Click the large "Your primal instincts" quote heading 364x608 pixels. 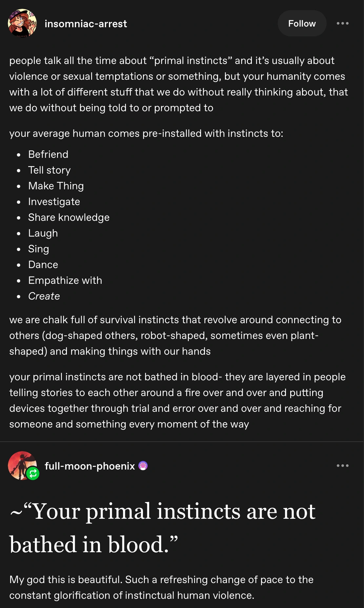[162, 528]
